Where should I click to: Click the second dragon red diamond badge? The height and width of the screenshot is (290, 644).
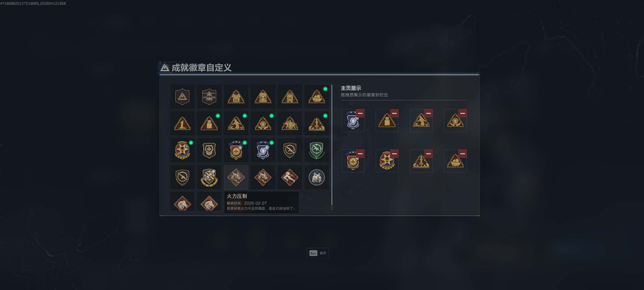pyautogui.click(x=263, y=177)
